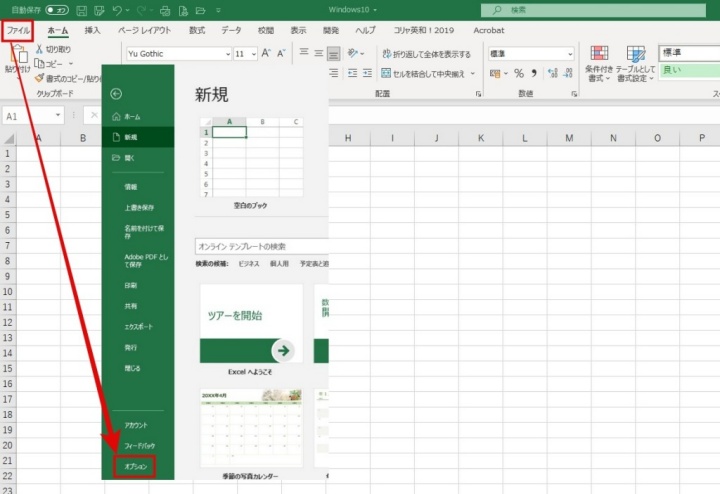Screen dimensions: 720x494
Task: Open オプション in the backstage menu
Action: (135, 466)
